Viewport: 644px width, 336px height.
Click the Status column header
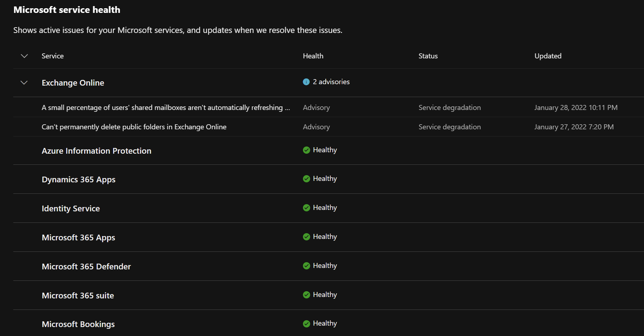[428, 56]
